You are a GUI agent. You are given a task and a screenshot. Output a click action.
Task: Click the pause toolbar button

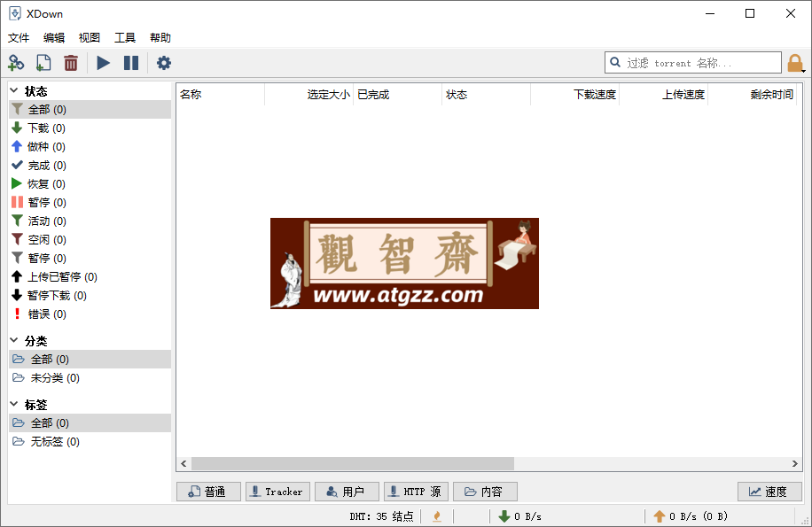tap(131, 63)
